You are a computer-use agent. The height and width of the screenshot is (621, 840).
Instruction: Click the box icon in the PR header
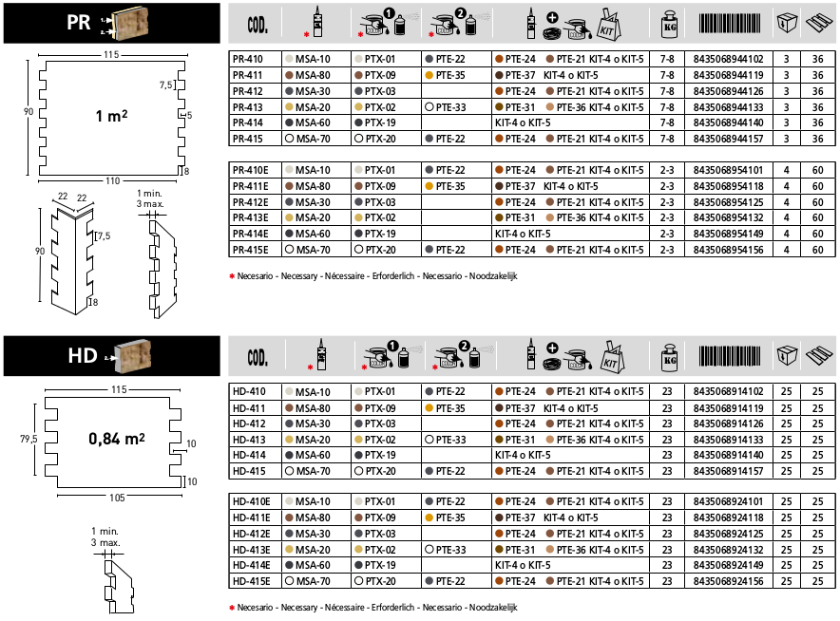tap(787, 23)
